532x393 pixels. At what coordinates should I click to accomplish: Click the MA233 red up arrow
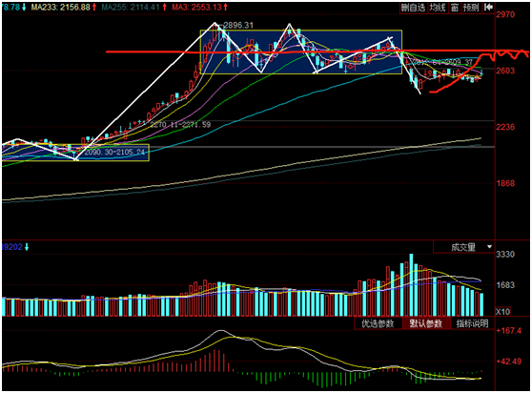click(94, 7)
